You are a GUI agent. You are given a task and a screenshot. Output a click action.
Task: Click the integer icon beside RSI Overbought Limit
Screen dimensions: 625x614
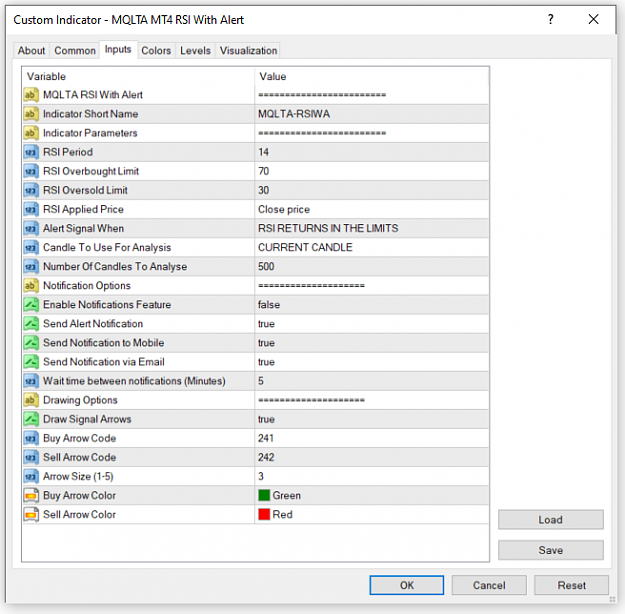click(31, 171)
